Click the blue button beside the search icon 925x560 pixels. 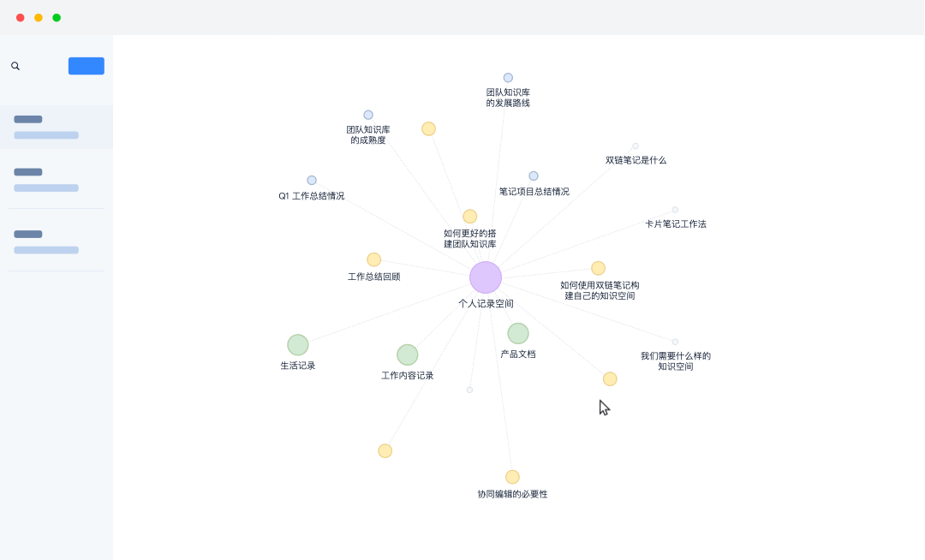87,66
